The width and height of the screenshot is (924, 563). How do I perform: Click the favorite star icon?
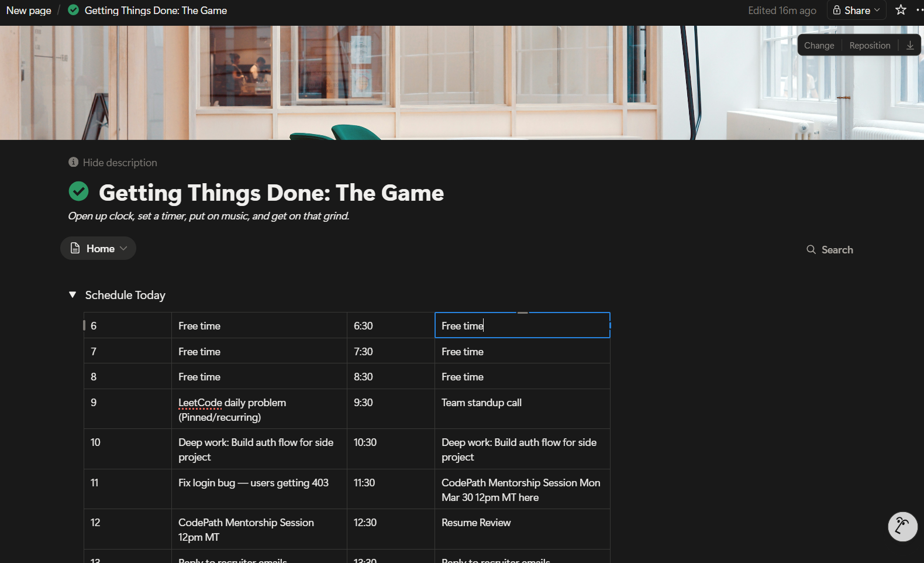point(901,10)
